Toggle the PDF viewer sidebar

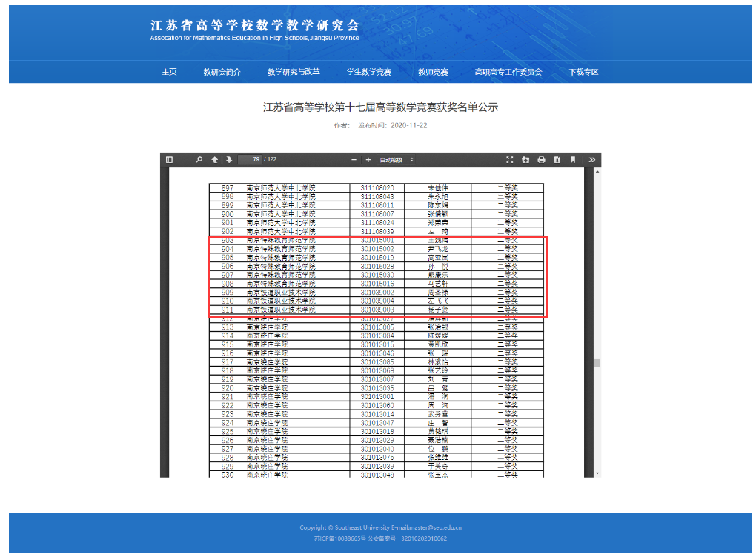tap(169, 160)
